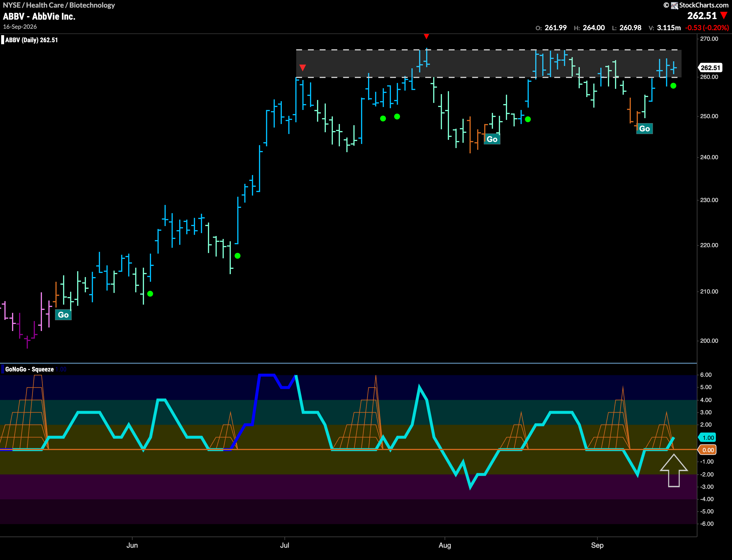Click the cyan 1.00 oscillator value tag
Image resolution: width=732 pixels, height=560 pixels.
pyautogui.click(x=707, y=438)
